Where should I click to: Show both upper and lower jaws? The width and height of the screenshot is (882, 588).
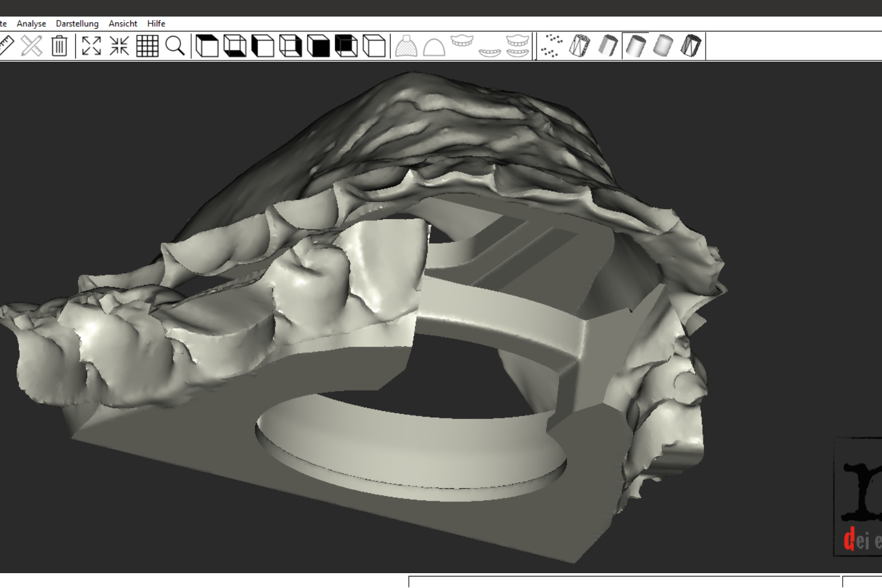517,46
